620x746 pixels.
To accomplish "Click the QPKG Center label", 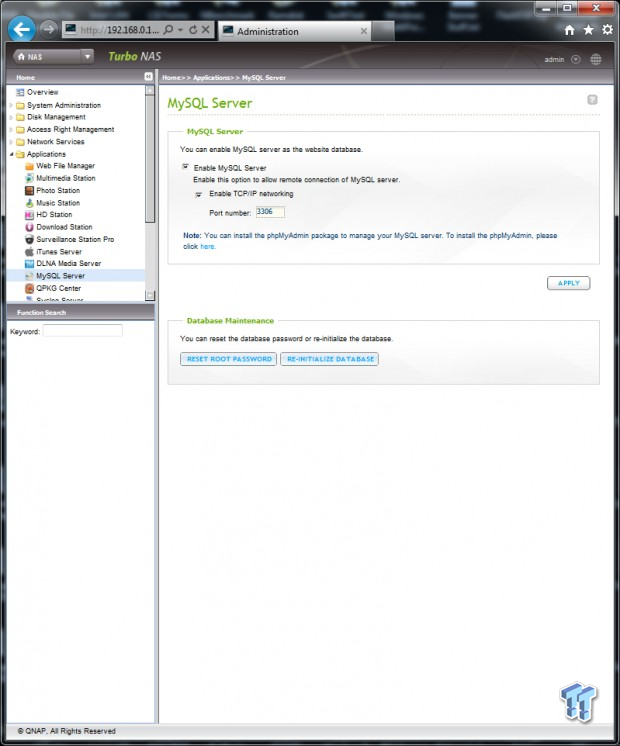I will click(x=59, y=288).
